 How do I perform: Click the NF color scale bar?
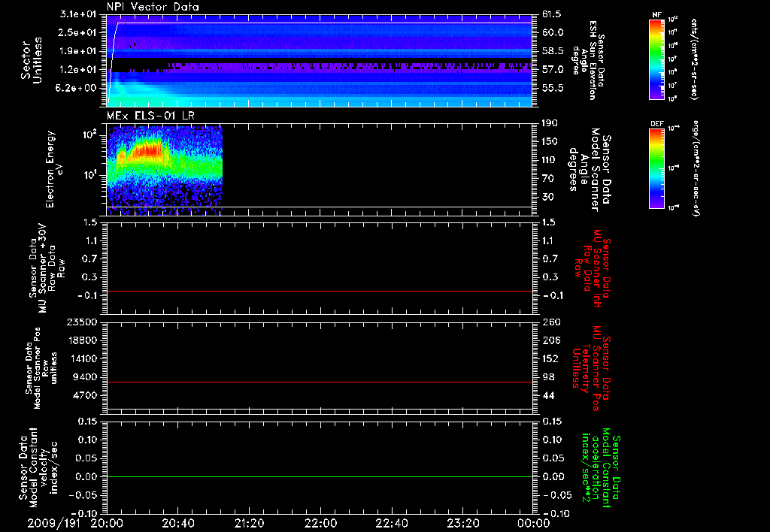656,59
